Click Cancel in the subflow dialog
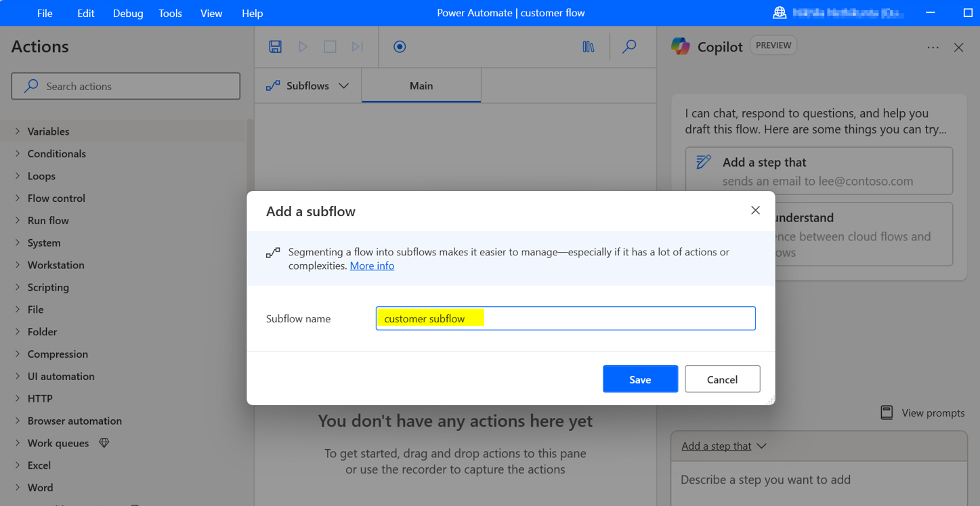The image size is (980, 506). click(x=722, y=379)
